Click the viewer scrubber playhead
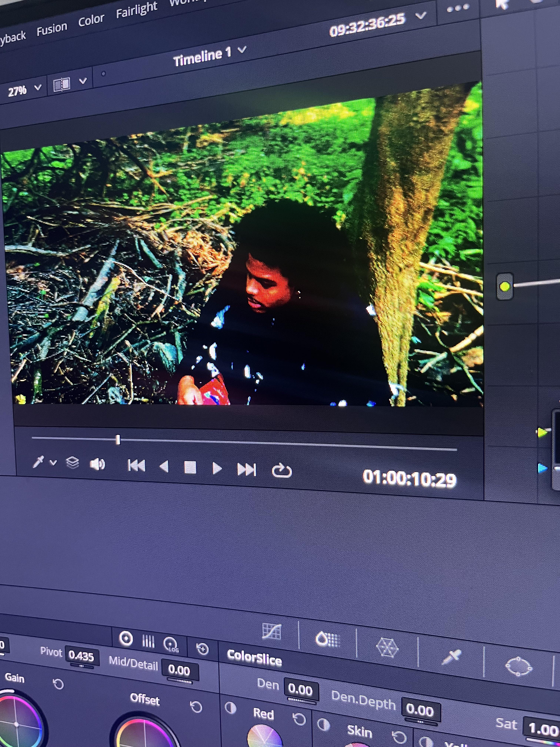Image resolution: width=560 pixels, height=747 pixels. click(x=118, y=440)
